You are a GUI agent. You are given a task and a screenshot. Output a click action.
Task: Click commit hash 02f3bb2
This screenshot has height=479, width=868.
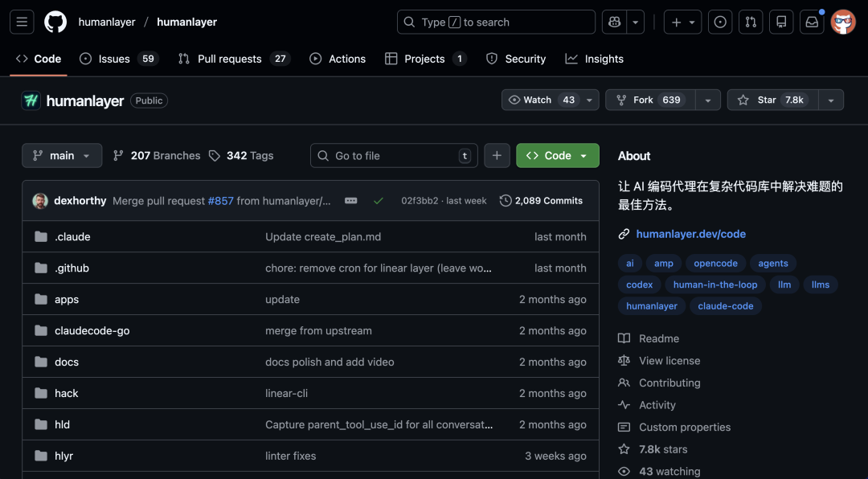pos(420,201)
